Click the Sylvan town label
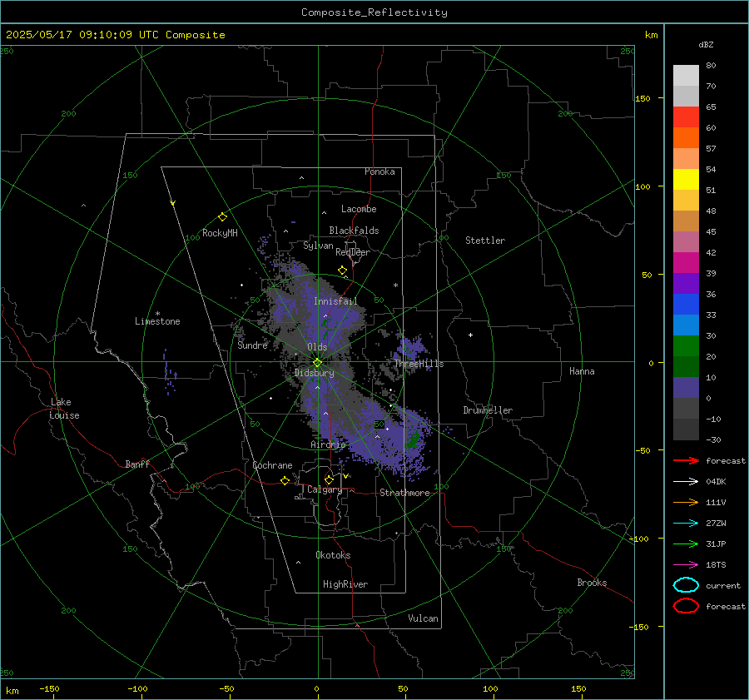This screenshot has height=700, width=749. 318,246
